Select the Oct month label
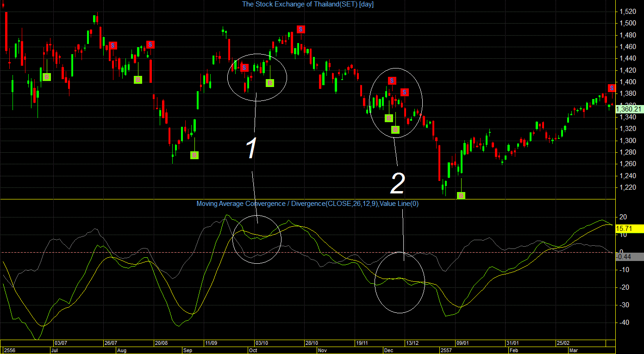 tap(253, 350)
